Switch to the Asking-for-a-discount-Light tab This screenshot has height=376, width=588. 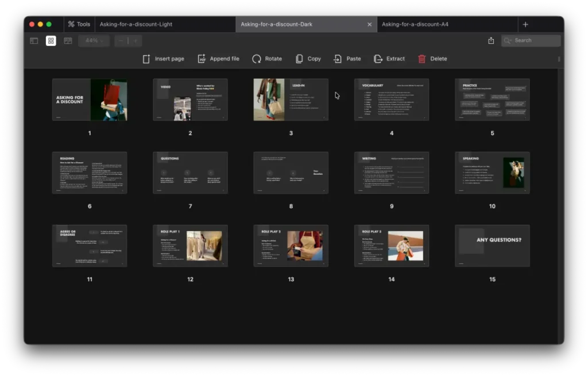[136, 24]
